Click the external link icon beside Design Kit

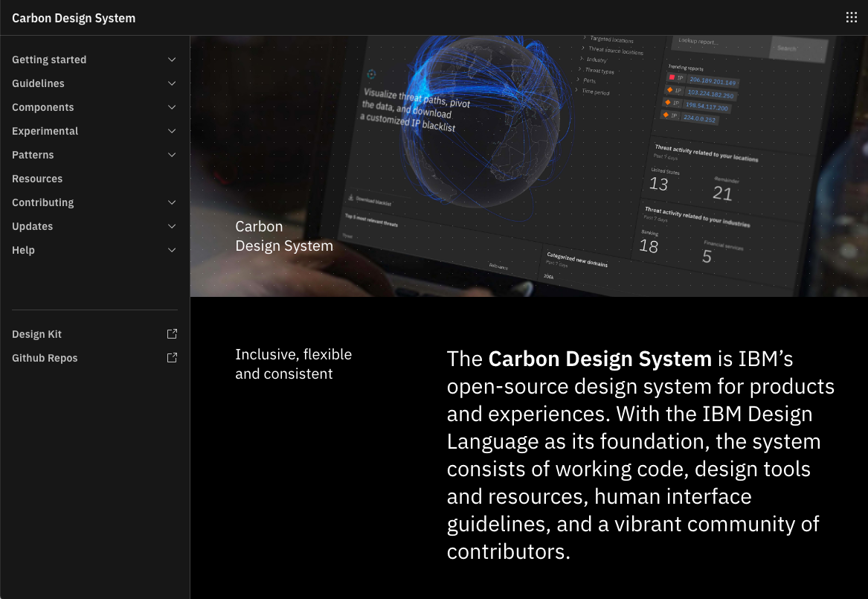click(172, 334)
